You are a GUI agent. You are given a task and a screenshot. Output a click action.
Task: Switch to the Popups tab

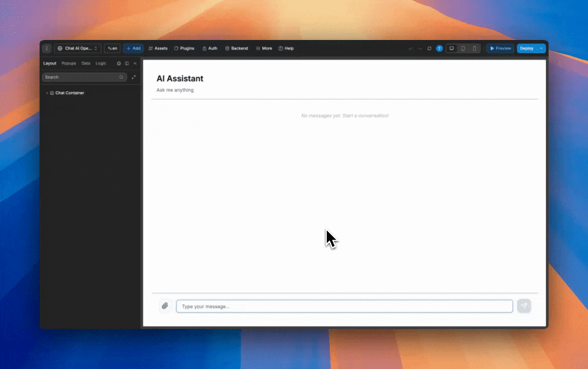click(69, 64)
